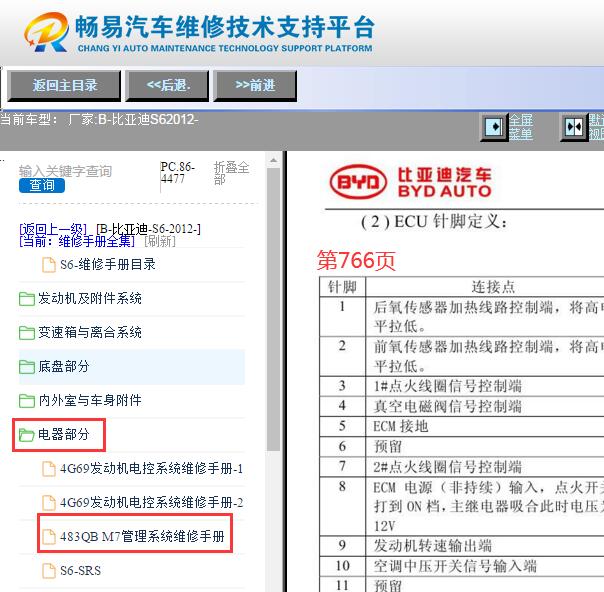The image size is (604, 592).
Task: Click the split-view icon next to 全屏菜单
Action: pos(574,127)
